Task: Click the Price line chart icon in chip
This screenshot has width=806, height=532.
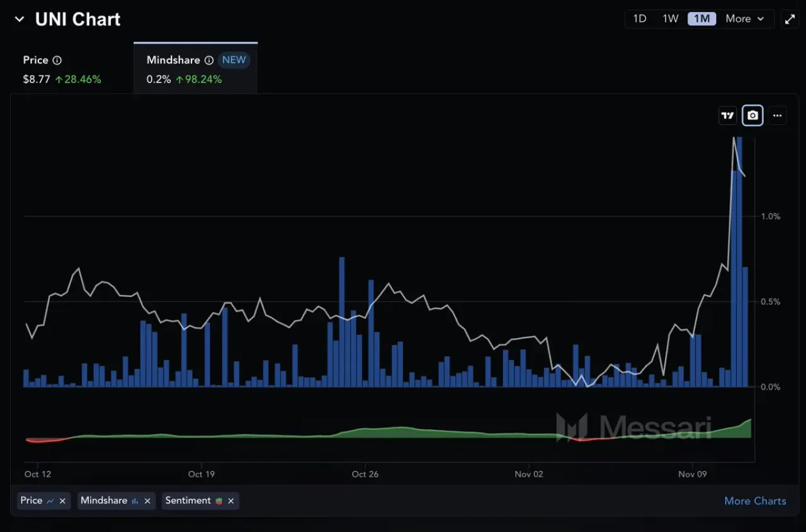Action: coord(50,501)
